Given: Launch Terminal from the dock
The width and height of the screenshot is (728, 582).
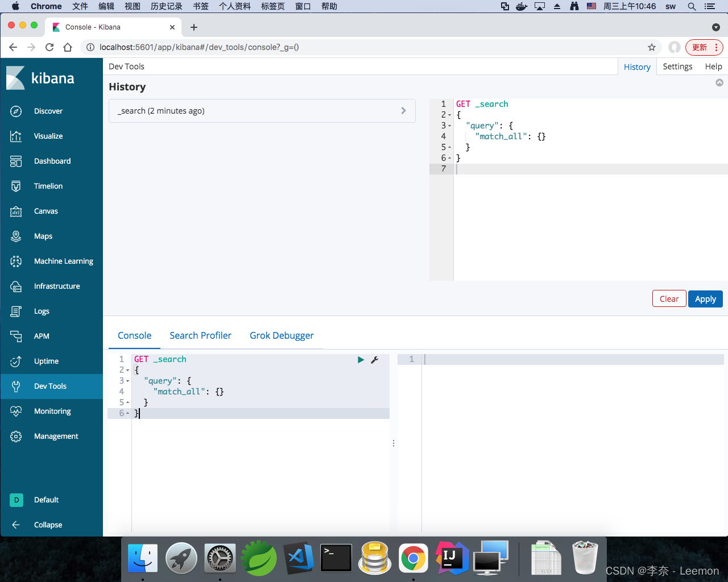Looking at the screenshot, I should tap(336, 558).
